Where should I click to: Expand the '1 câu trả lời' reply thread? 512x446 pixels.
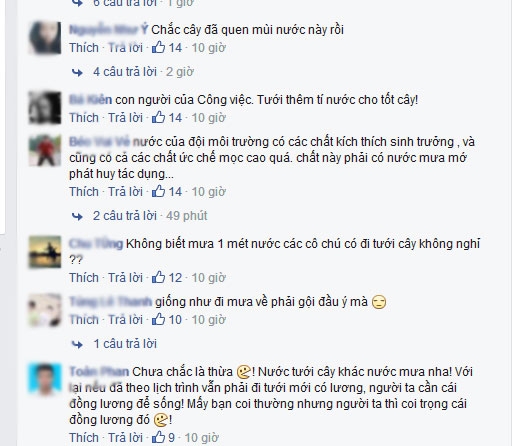click(x=125, y=344)
